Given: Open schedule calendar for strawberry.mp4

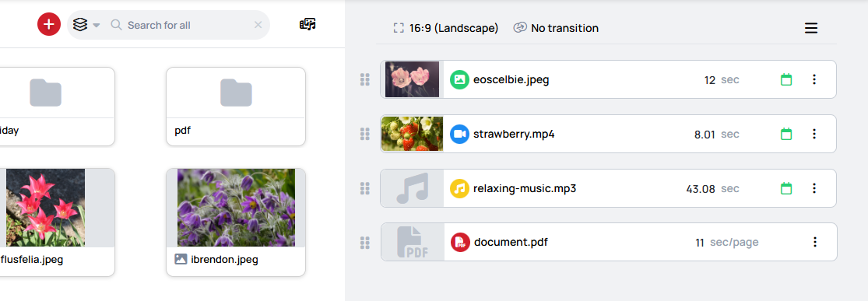Looking at the screenshot, I should coord(786,134).
